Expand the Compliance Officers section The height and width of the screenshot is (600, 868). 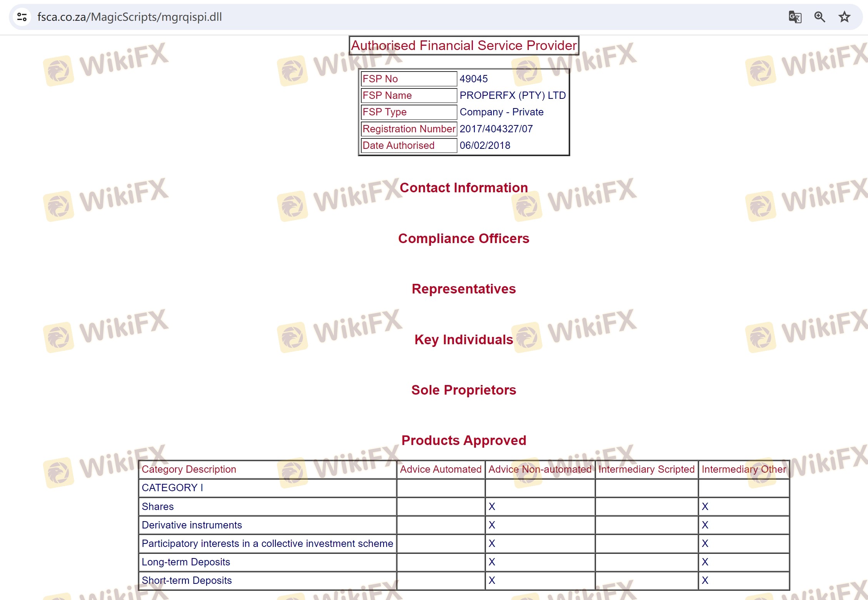tap(464, 238)
